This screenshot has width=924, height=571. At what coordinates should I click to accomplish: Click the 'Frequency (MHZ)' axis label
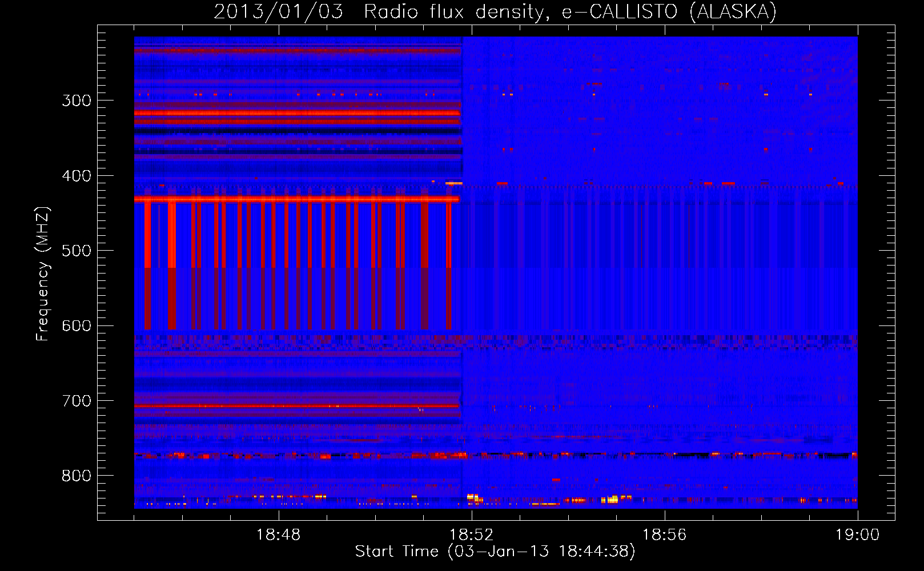[x=43, y=274]
